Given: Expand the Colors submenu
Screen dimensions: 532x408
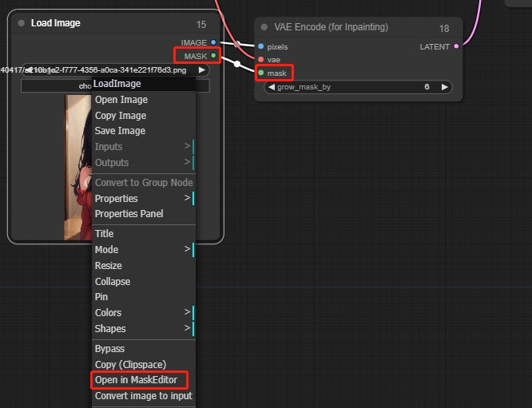Looking at the screenshot, I should click(144, 313).
